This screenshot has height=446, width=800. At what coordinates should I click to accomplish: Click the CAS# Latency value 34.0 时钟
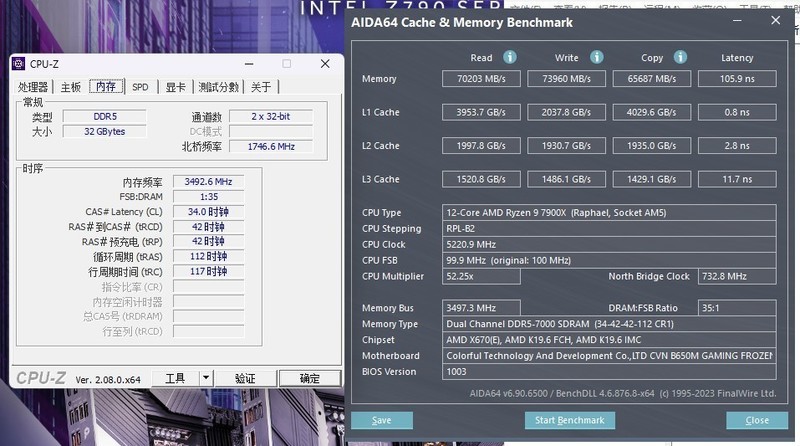(x=208, y=211)
